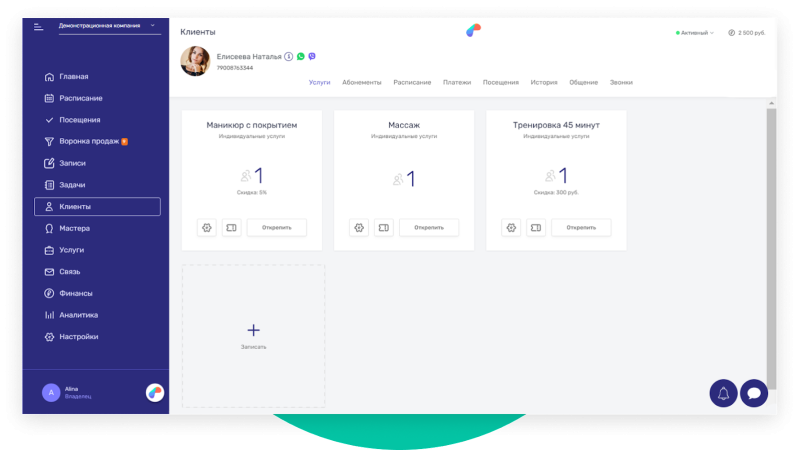Open the chat bubble button
The width and height of the screenshot is (800, 450).
[753, 393]
